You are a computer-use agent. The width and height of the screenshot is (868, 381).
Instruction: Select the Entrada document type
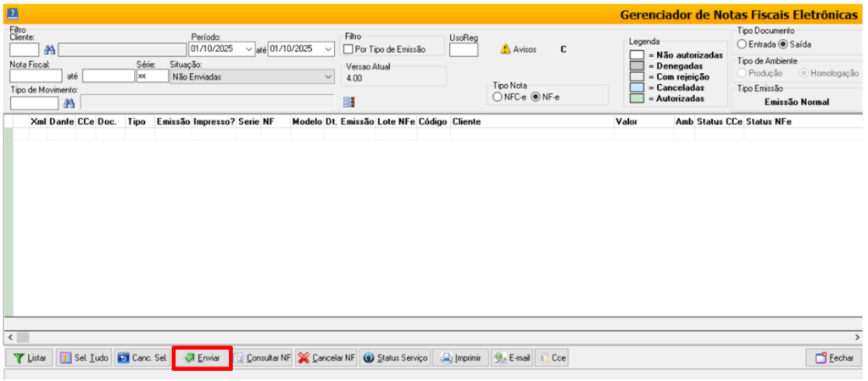742,44
